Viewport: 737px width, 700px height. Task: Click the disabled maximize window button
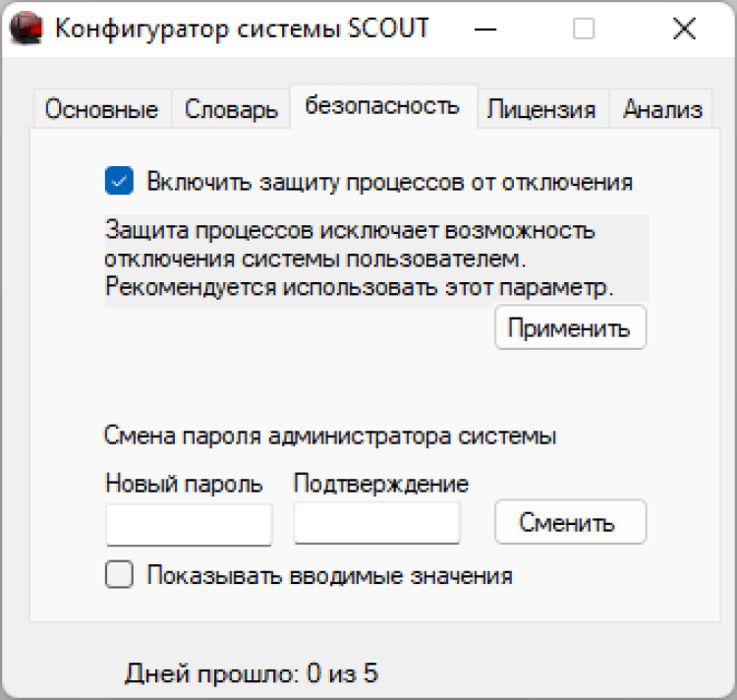pos(584,29)
